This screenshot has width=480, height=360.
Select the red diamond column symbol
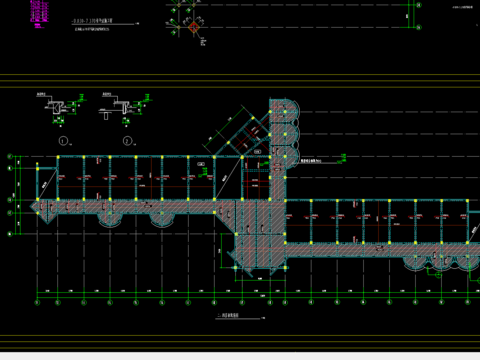(x=194, y=27)
